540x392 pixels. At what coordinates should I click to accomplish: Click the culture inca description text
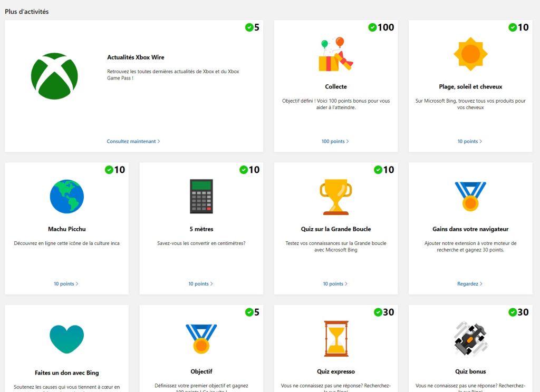[67, 243]
